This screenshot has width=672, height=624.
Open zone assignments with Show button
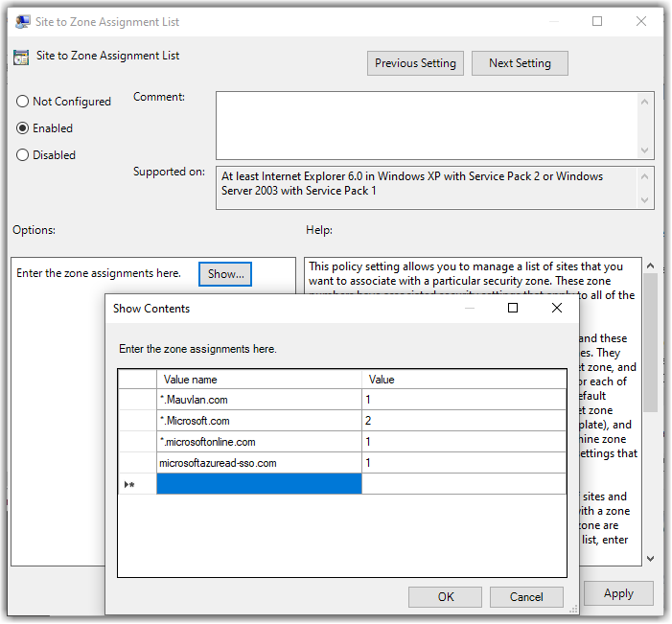(x=225, y=274)
